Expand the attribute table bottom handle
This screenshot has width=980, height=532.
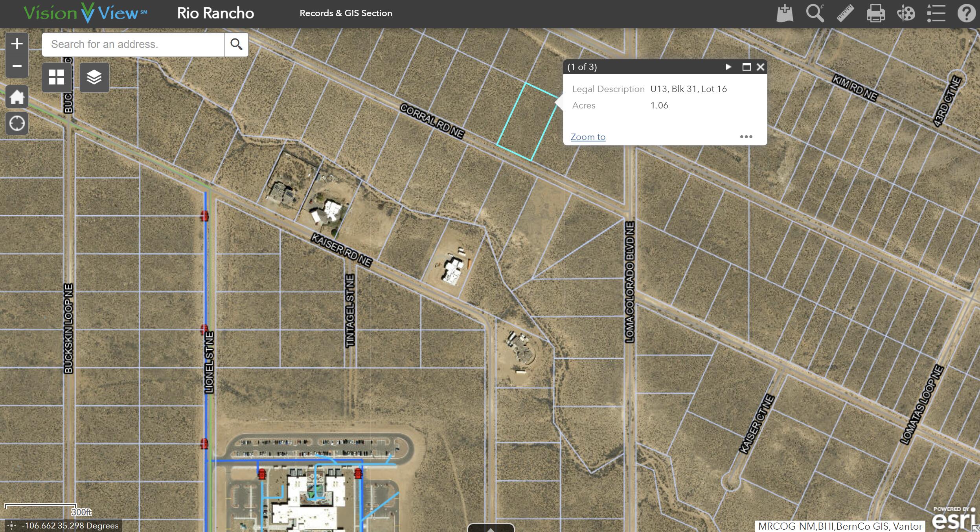click(491, 528)
